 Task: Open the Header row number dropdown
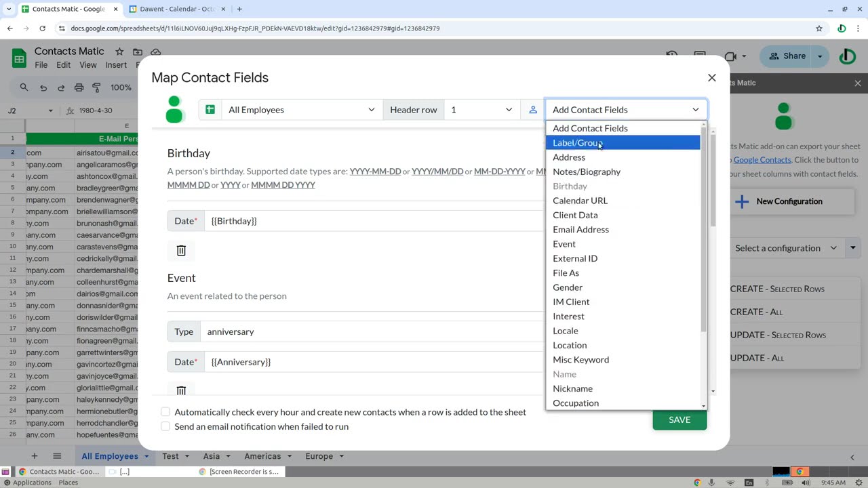click(481, 110)
